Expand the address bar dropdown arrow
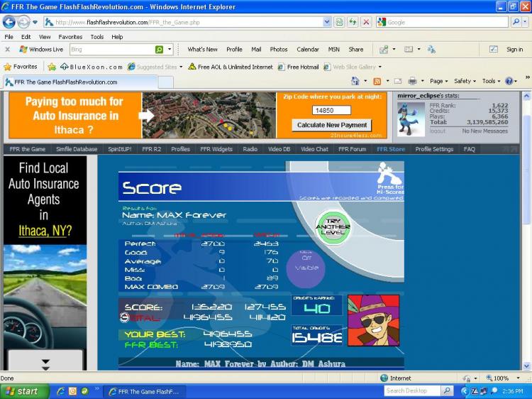532x399 pixels. tap(327, 23)
